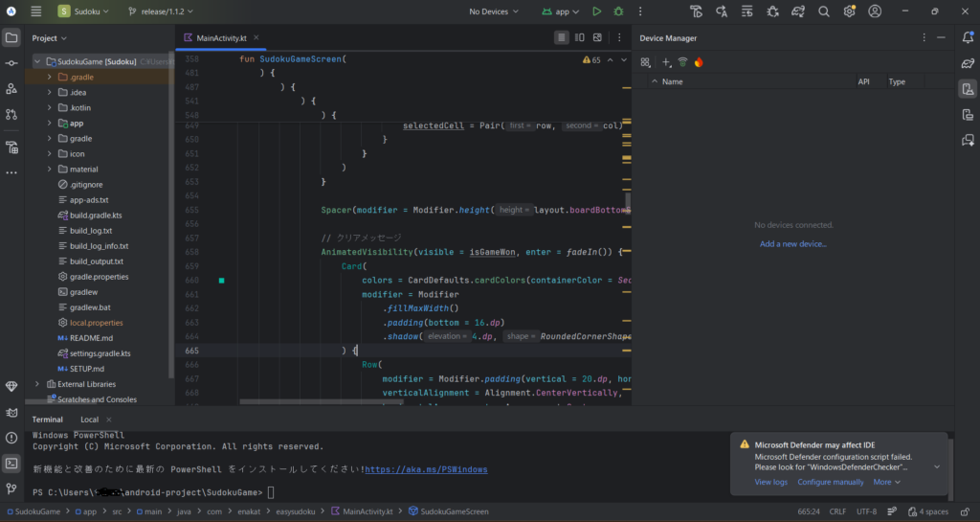This screenshot has width=980, height=522.
Task: Toggle the file read-only lock icon
Action: [967, 511]
